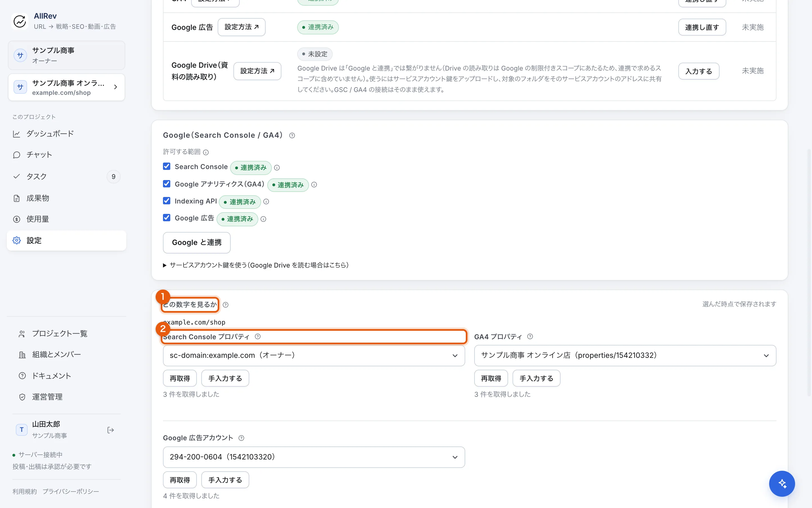Open 使用量 in sidebar
Screen dimensions: 812x508
tap(67, 219)
